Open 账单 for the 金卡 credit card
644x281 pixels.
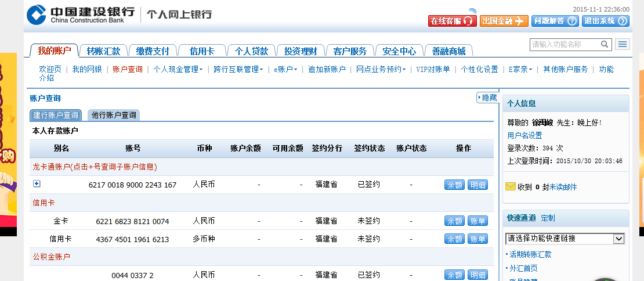477,221
